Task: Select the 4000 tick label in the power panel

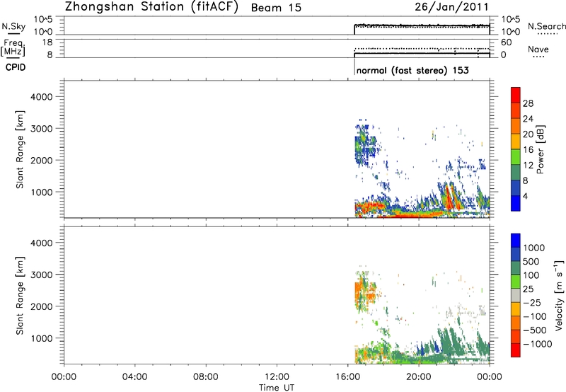Action: [x=42, y=97]
